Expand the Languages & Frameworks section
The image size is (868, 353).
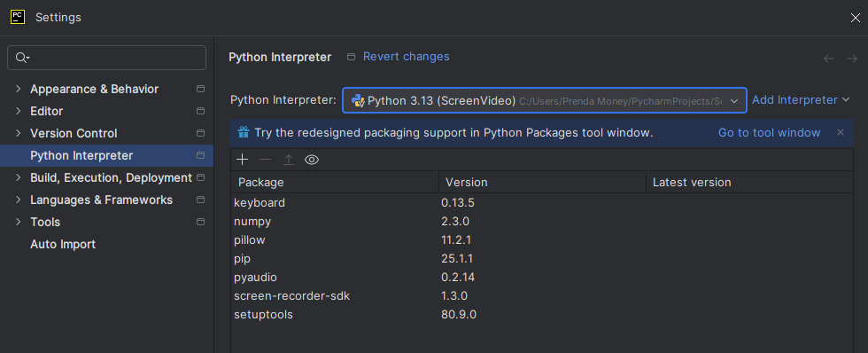click(19, 200)
